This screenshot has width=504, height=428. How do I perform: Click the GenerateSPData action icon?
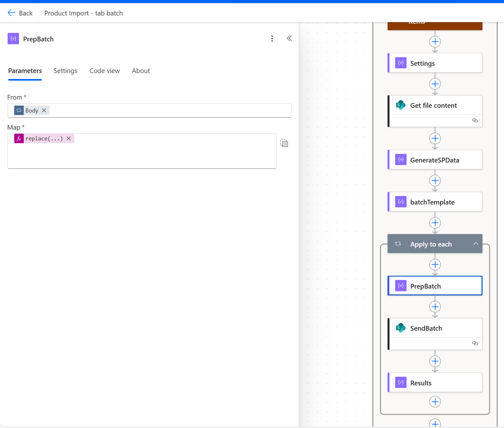coord(401,160)
